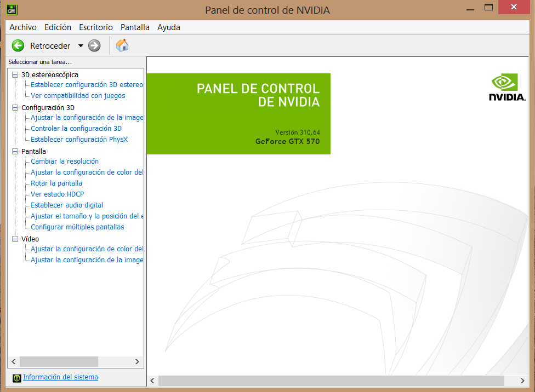Open the Edición menu
The width and height of the screenshot is (535, 392).
point(58,27)
